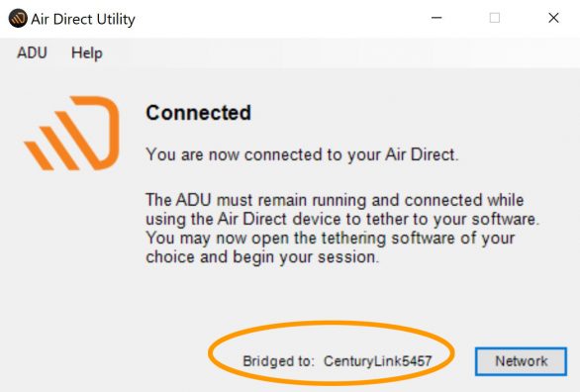This screenshot has height=392, width=580.
Task: Click the Network button
Action: click(521, 361)
